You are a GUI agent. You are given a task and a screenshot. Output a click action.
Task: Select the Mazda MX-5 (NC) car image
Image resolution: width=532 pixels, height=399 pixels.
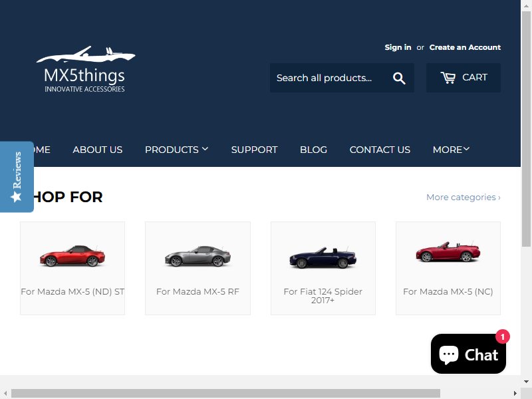coord(448,251)
